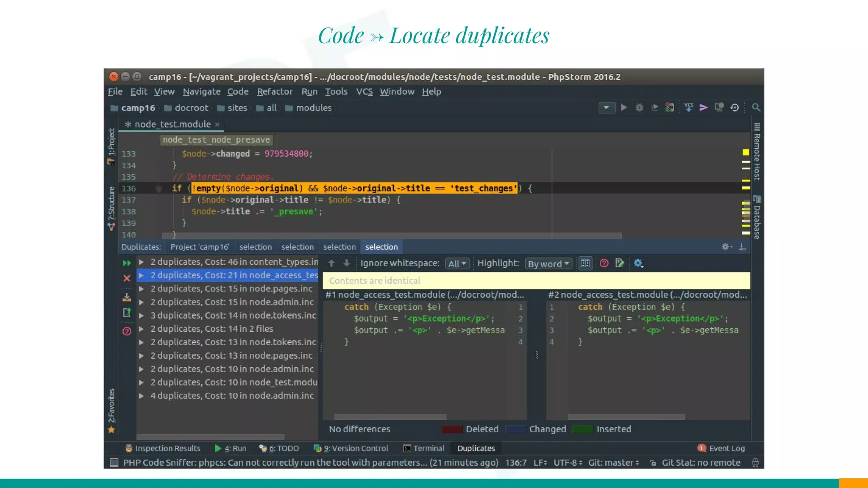Close the node_test.module tab

point(217,125)
